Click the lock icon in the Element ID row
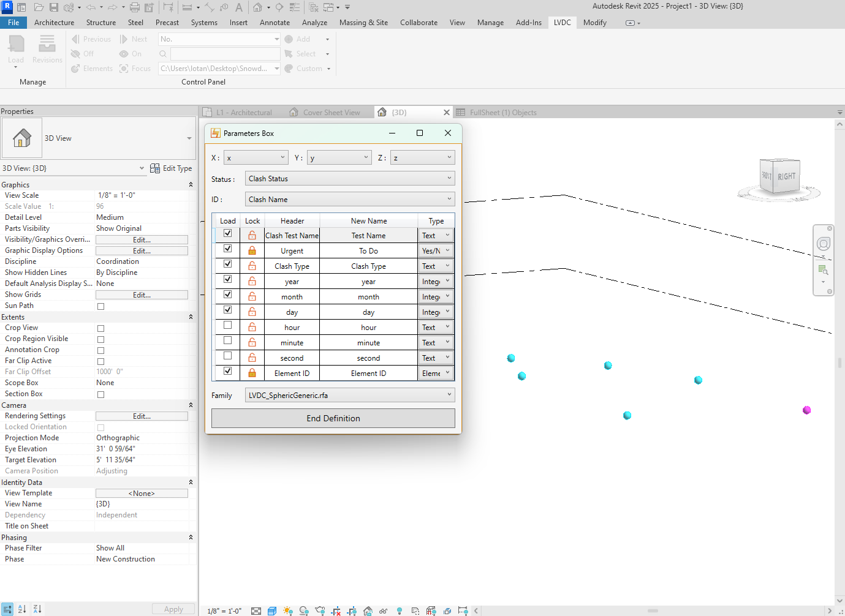Screen dimensions: 845x616 coord(252,373)
